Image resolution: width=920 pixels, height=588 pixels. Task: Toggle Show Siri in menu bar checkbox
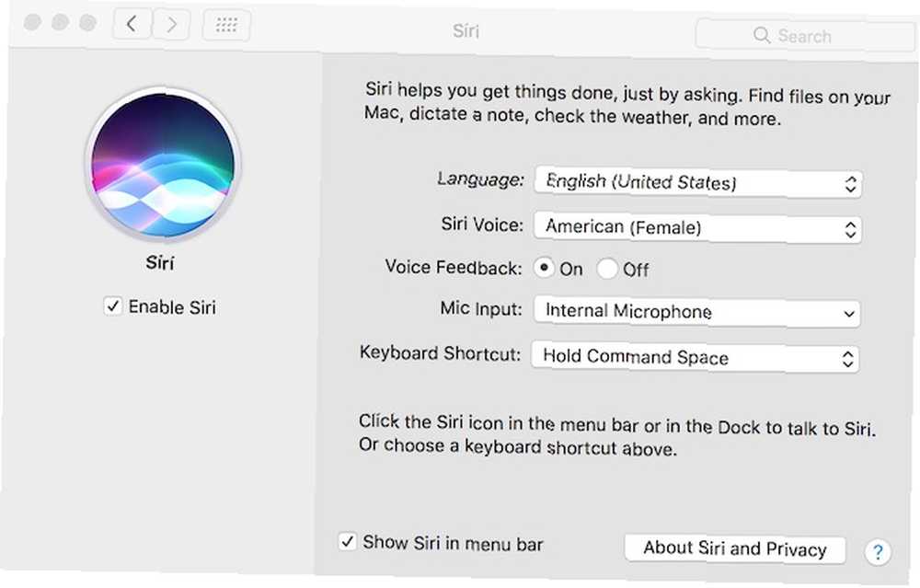coord(348,541)
